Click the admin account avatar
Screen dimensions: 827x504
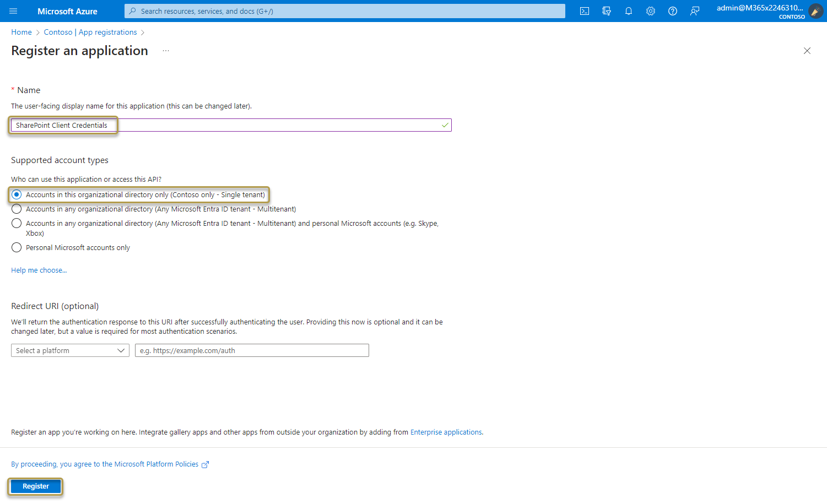pos(815,11)
